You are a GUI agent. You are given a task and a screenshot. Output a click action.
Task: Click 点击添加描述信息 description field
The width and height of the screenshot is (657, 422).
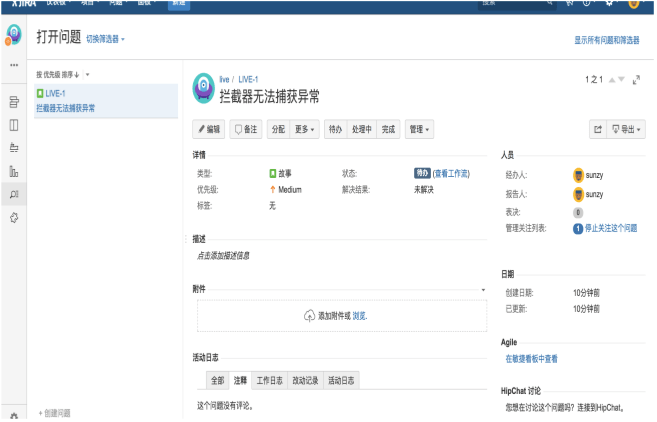point(223,256)
